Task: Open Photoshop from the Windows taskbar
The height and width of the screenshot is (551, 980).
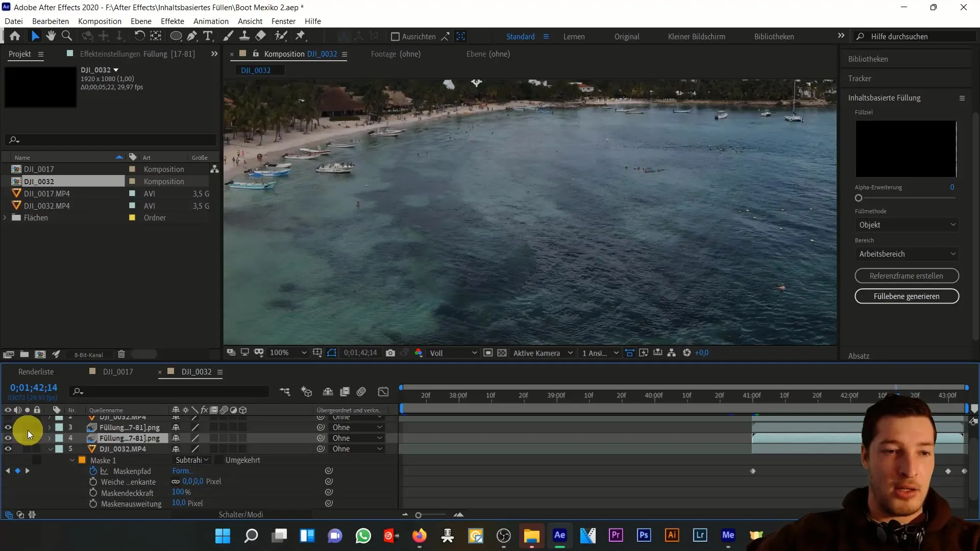Action: [x=644, y=535]
